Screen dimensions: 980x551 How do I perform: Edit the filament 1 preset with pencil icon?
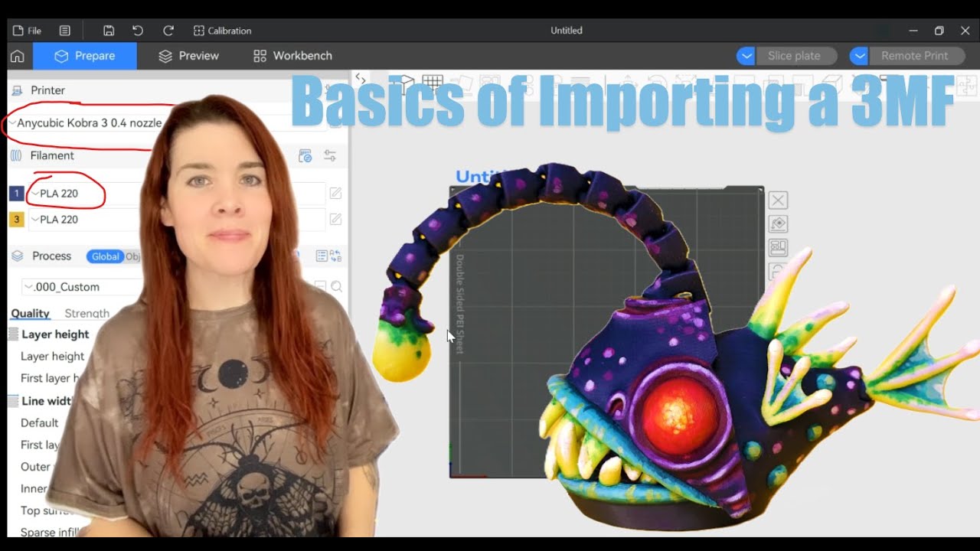coord(335,194)
